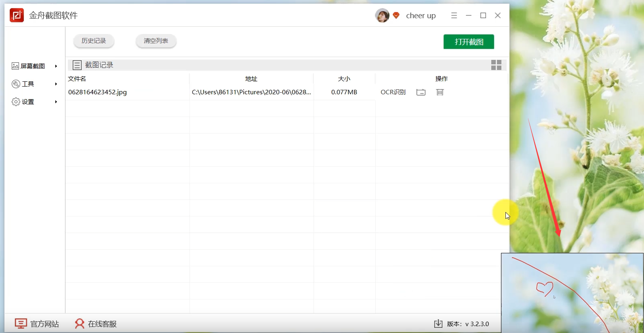Viewport: 644px width, 333px height.
Task: Click the green 打开截图 button
Action: point(469,42)
